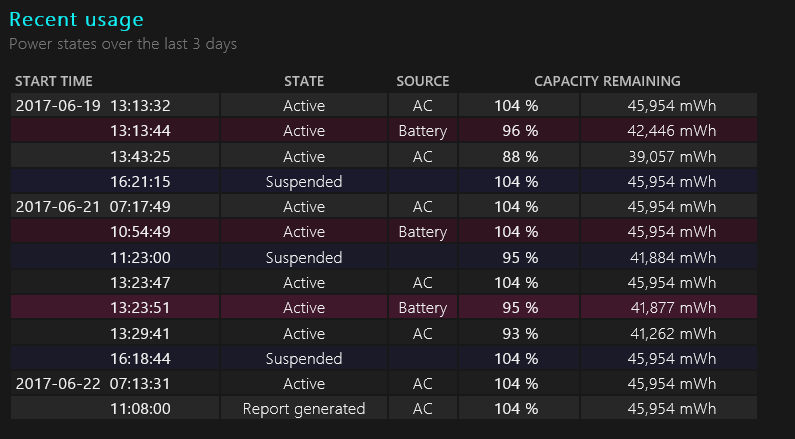The image size is (795, 439).
Task: Select the 13:23:47 start time entry
Action: (x=140, y=282)
